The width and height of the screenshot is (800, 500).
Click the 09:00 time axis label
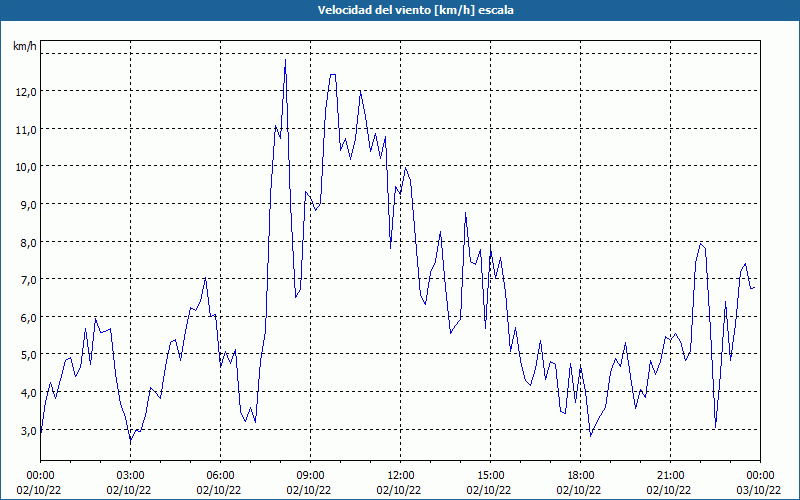point(310,476)
